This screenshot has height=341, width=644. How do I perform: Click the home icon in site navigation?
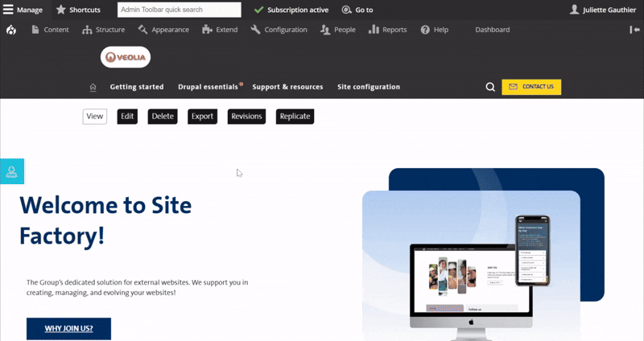pyautogui.click(x=93, y=87)
